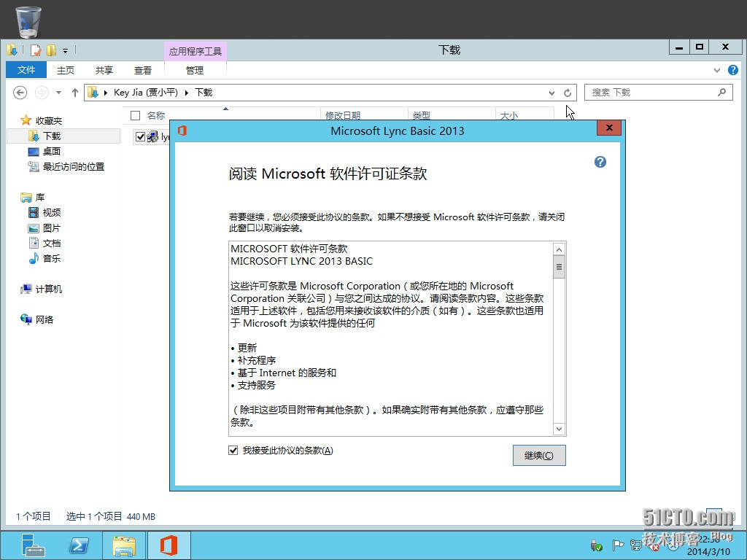Maximize the 下载 Explorer window
The width and height of the screenshot is (747, 560).
tap(700, 47)
